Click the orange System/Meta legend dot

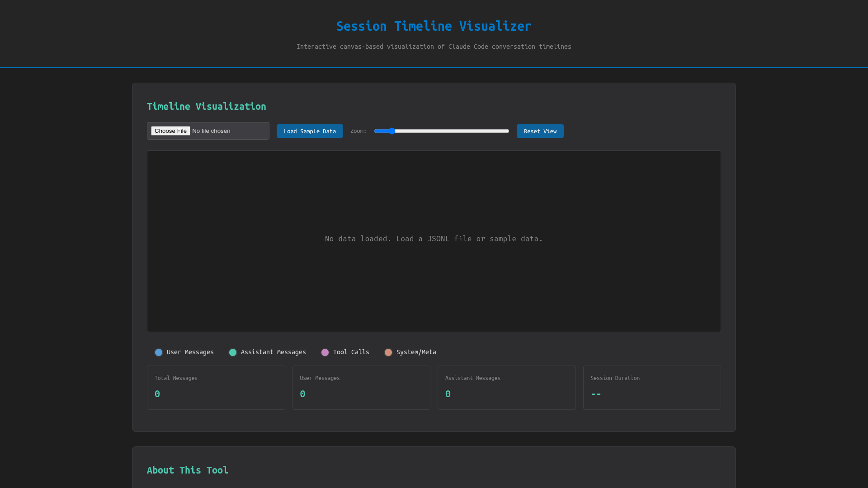[388, 352]
